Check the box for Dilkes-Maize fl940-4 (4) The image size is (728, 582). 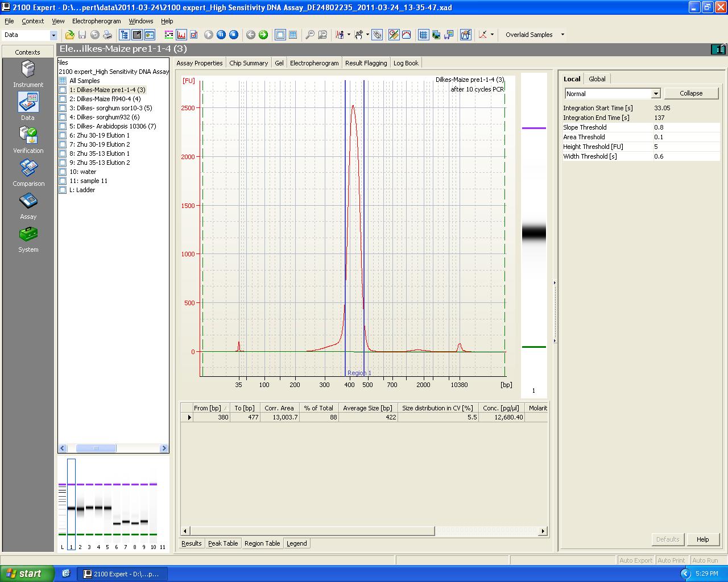(x=63, y=99)
